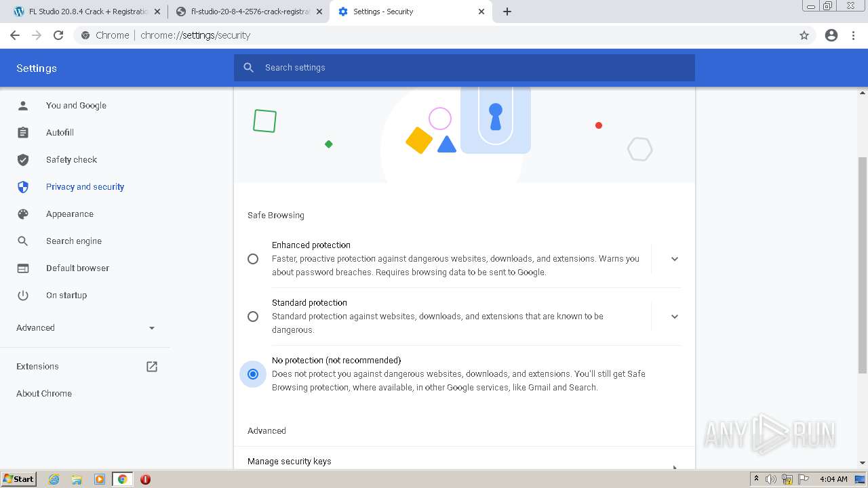Click the Privacy and security shield icon

point(23,187)
